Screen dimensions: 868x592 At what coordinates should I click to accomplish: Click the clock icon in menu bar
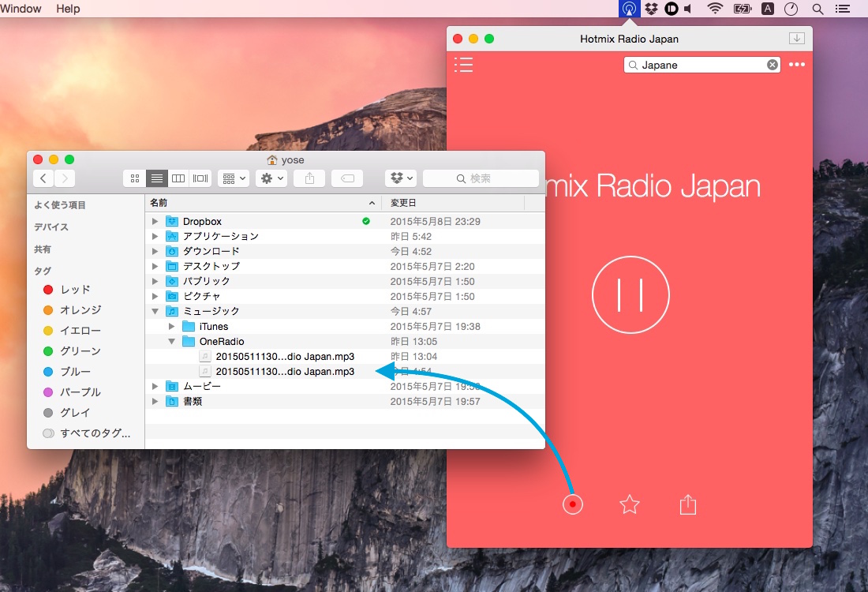pyautogui.click(x=791, y=9)
